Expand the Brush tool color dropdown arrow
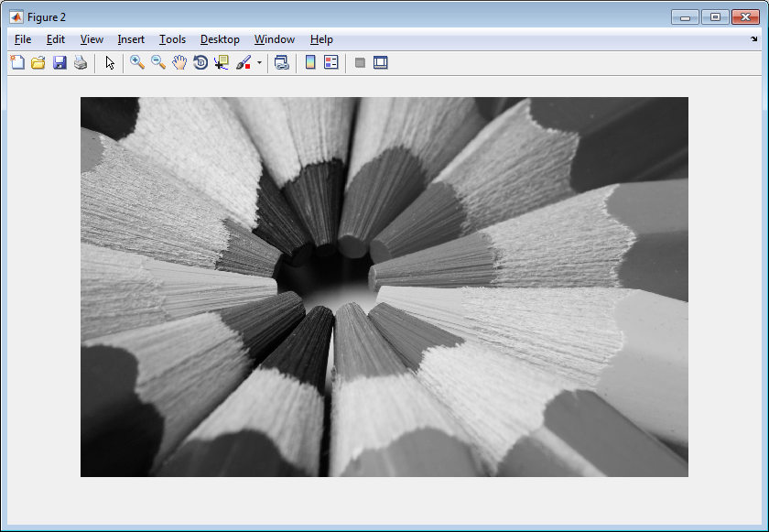Image resolution: width=769 pixels, height=532 pixels. [259, 63]
